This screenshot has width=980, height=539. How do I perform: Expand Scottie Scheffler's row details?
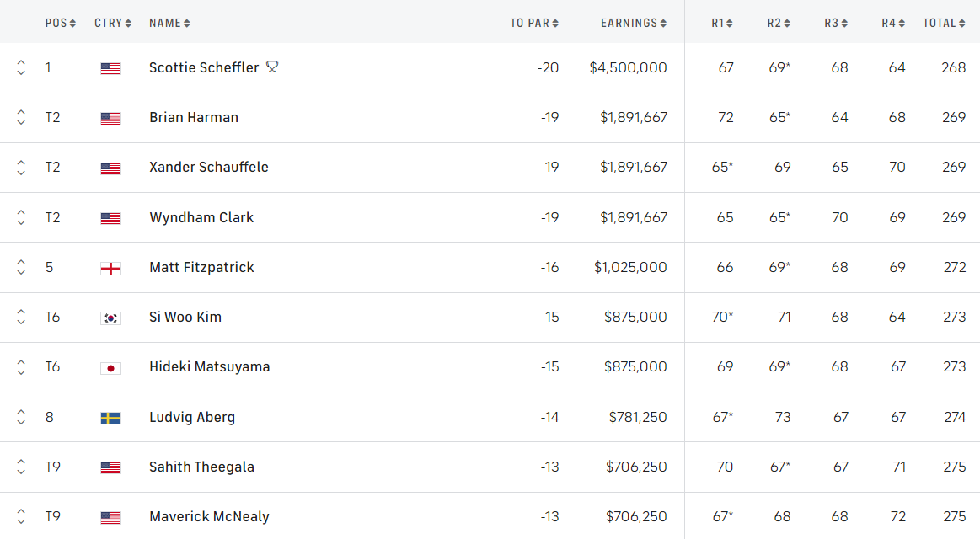[21, 67]
